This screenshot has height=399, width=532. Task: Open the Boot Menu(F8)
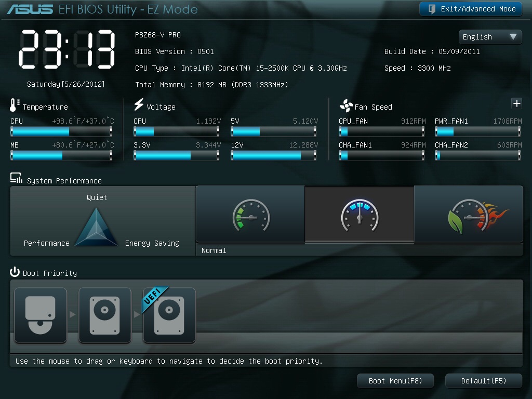pyautogui.click(x=395, y=381)
